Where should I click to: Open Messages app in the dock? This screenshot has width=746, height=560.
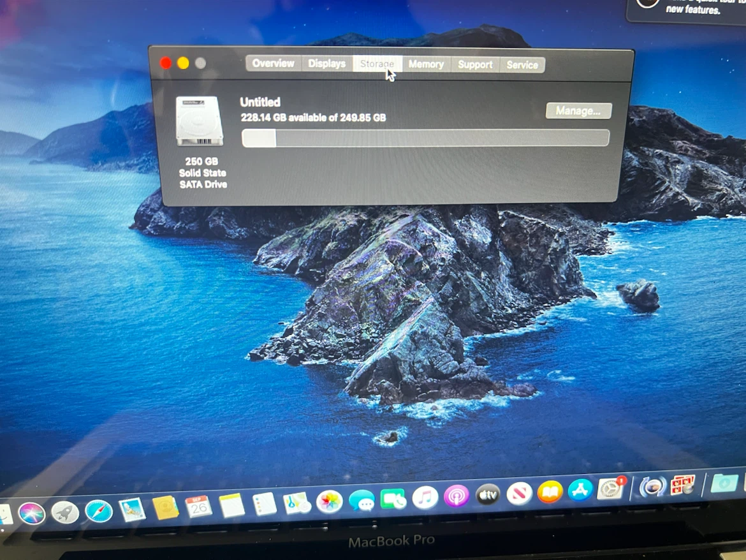[362, 501]
